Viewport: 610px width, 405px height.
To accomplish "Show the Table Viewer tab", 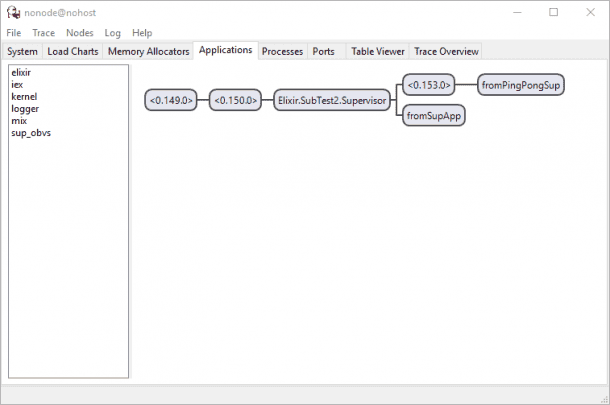I will coord(378,51).
